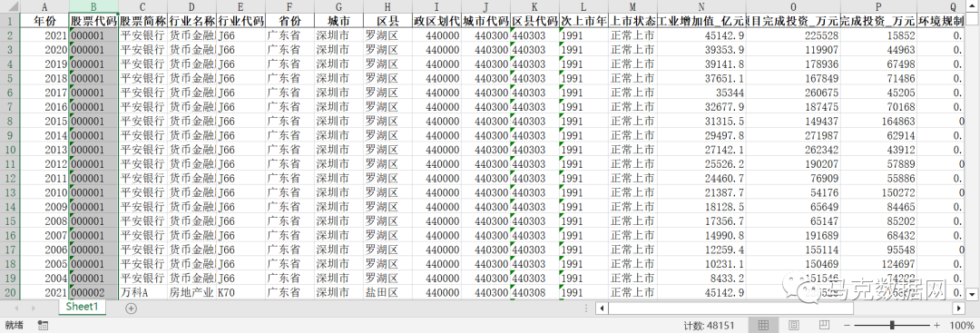Select column L header
980x333 pixels.
pyautogui.click(x=583, y=7)
